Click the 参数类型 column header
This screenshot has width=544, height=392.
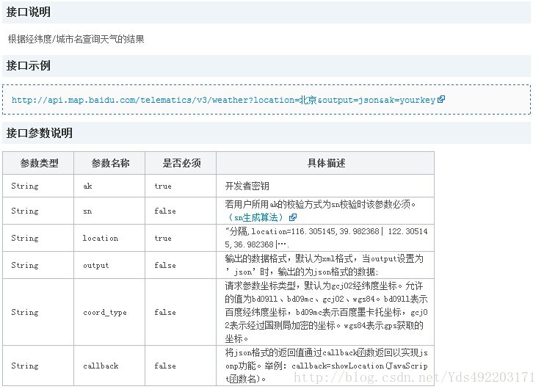(39, 163)
